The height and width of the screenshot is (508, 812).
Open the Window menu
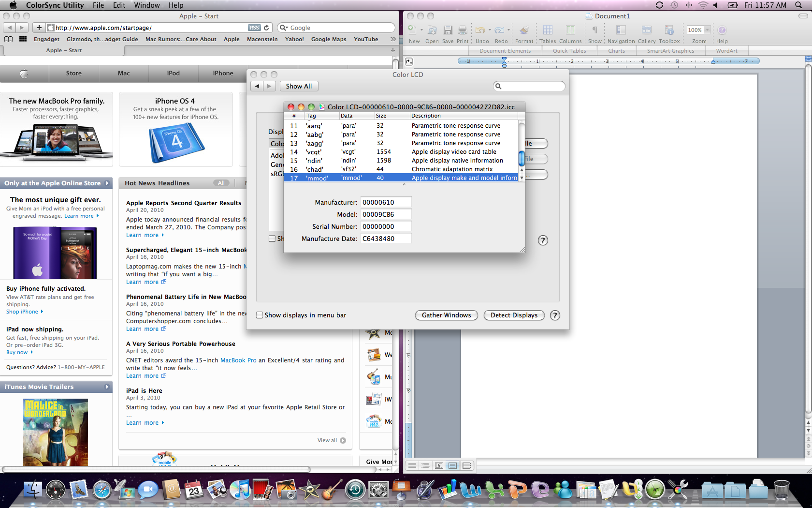[x=147, y=5]
